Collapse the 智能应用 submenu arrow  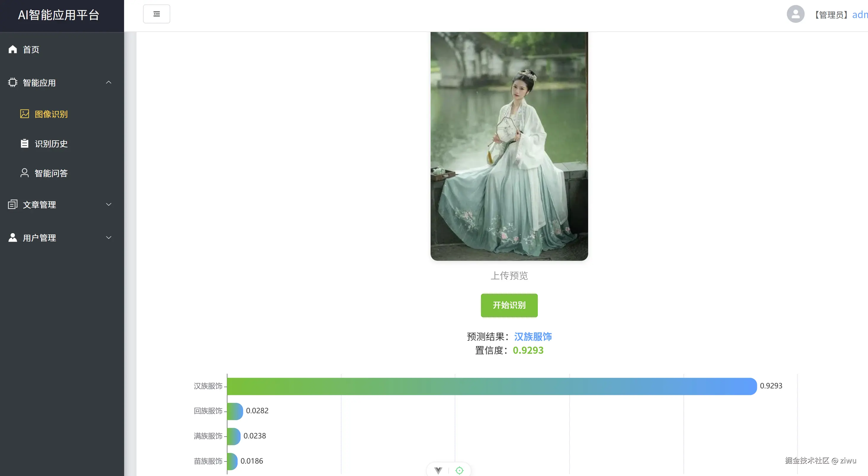pos(108,83)
